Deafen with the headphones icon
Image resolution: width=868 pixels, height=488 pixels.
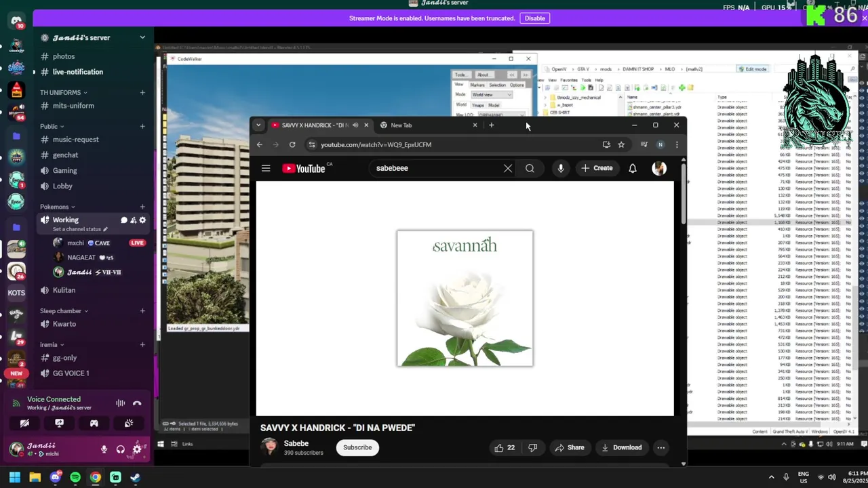(x=120, y=449)
